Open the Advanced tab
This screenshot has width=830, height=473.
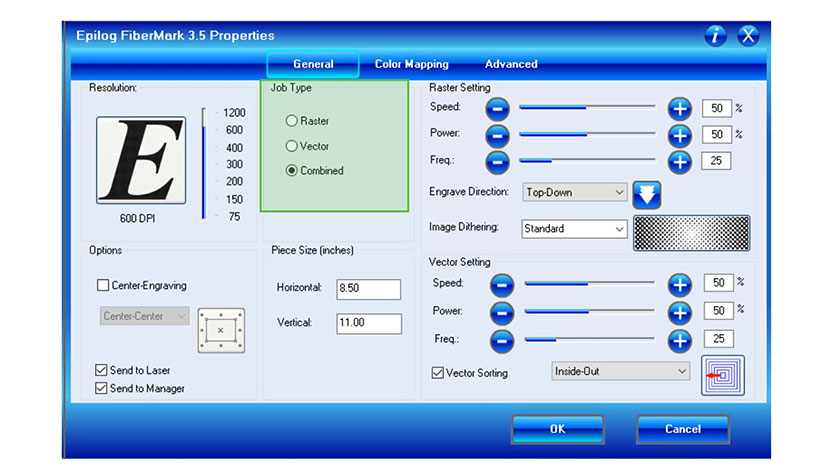click(511, 64)
